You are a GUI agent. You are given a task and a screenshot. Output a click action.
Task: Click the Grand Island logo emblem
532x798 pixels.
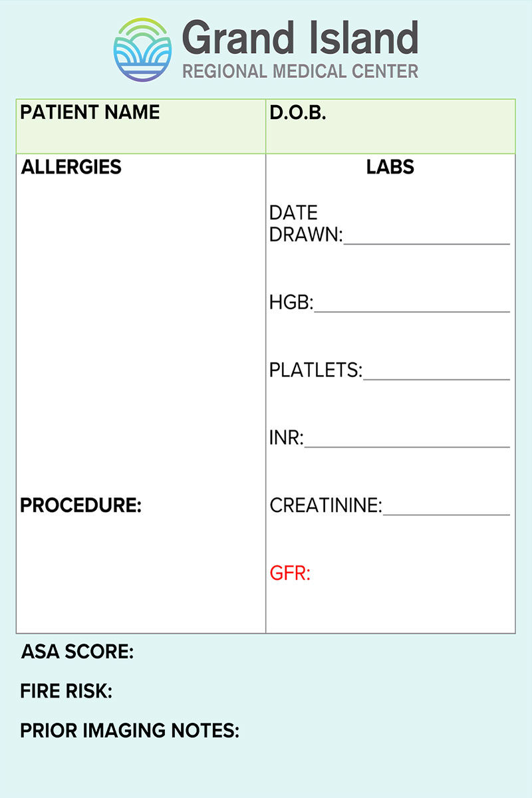click(x=142, y=50)
